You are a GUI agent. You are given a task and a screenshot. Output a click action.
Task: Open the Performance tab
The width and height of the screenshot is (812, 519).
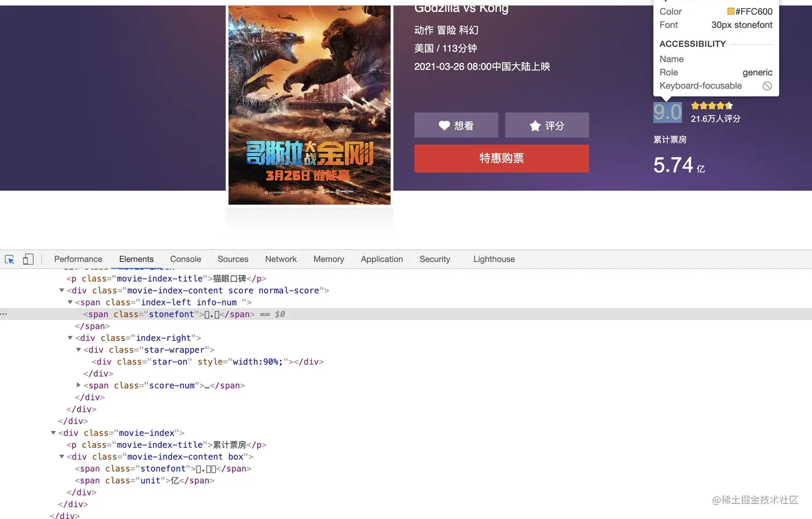[78, 259]
